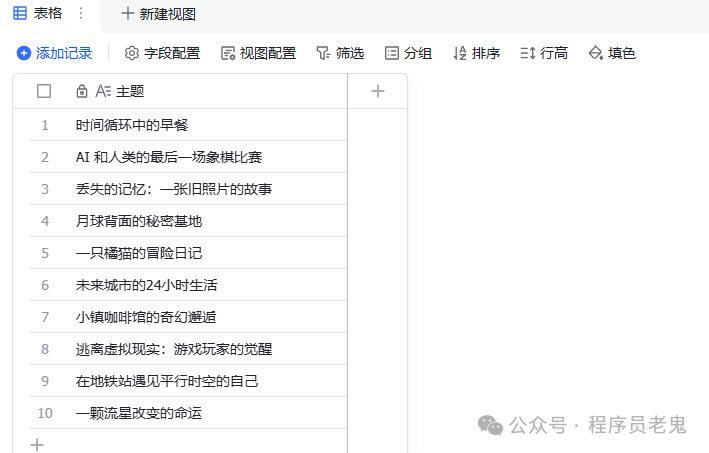Click row number 10
The image size is (709, 453).
(45, 413)
